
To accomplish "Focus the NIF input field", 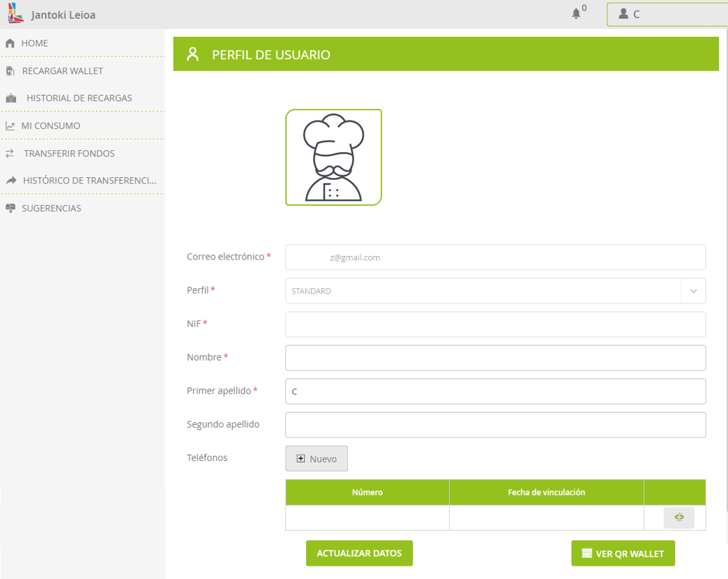I will (495, 324).
